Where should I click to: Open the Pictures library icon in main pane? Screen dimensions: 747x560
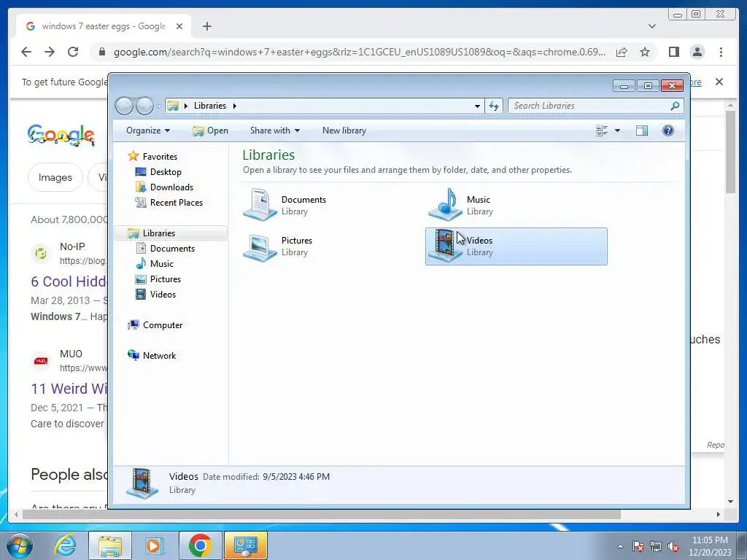pos(260,246)
